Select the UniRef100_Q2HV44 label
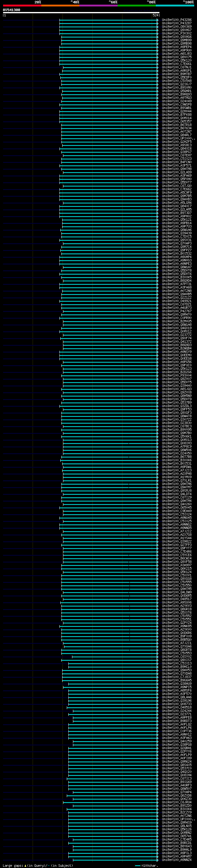The width and height of the screenshot is (197, 868). tap(176, 111)
